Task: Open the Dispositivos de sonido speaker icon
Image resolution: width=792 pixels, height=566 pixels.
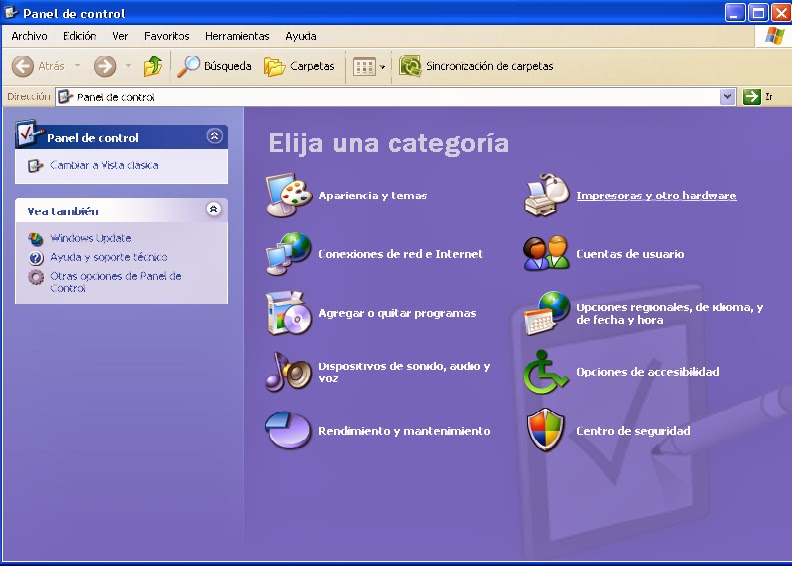Action: click(288, 372)
